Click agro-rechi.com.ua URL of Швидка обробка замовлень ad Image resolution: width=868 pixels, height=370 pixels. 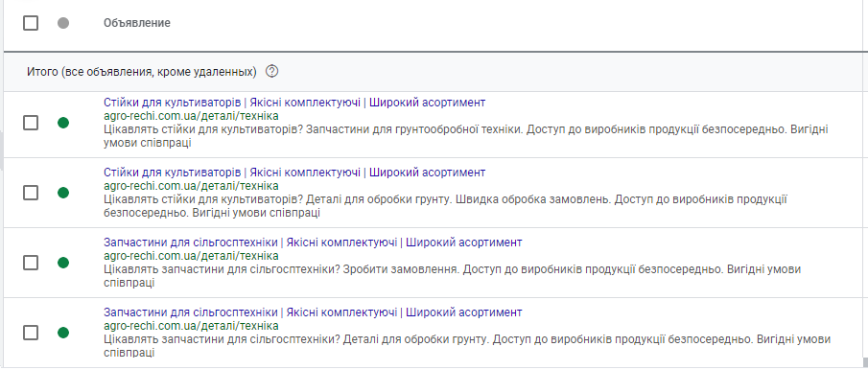tap(191, 186)
